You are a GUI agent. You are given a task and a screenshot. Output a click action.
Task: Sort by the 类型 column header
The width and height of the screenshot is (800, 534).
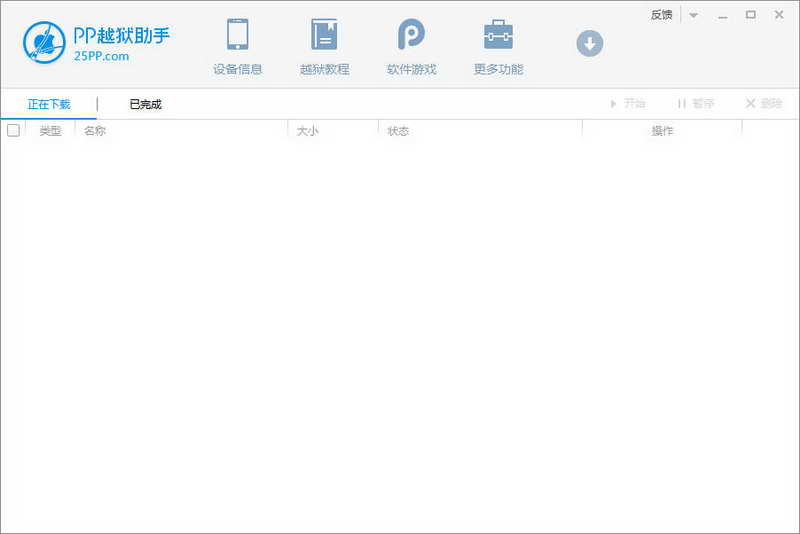[x=51, y=131]
